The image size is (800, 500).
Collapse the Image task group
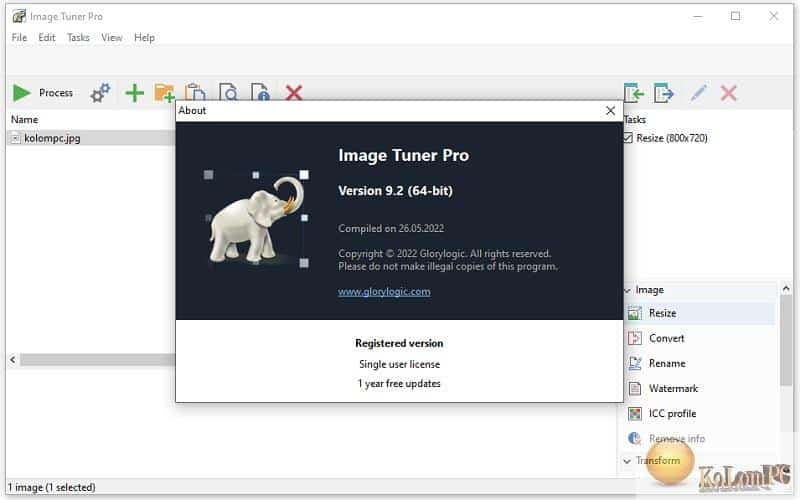tap(628, 290)
